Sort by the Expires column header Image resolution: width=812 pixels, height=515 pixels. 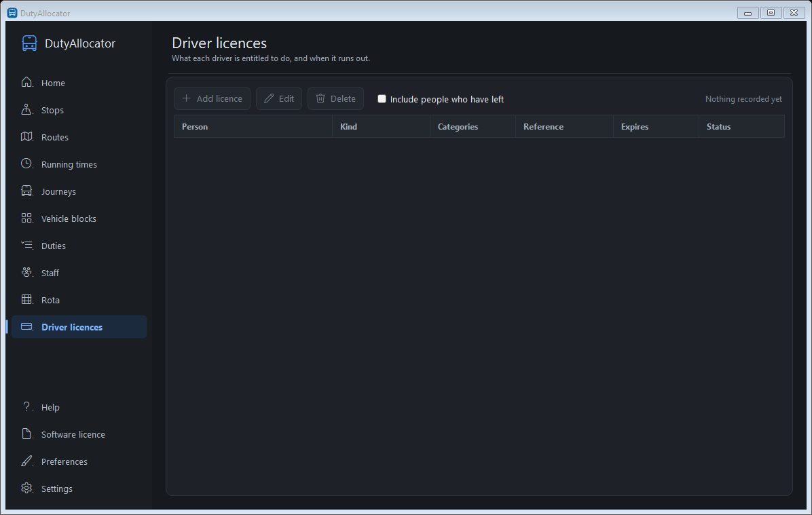pos(656,126)
